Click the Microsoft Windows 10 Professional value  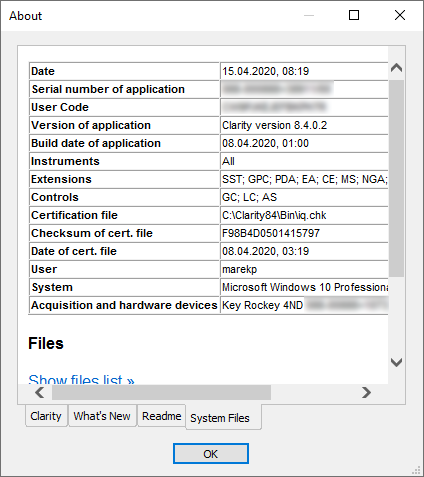click(x=305, y=287)
